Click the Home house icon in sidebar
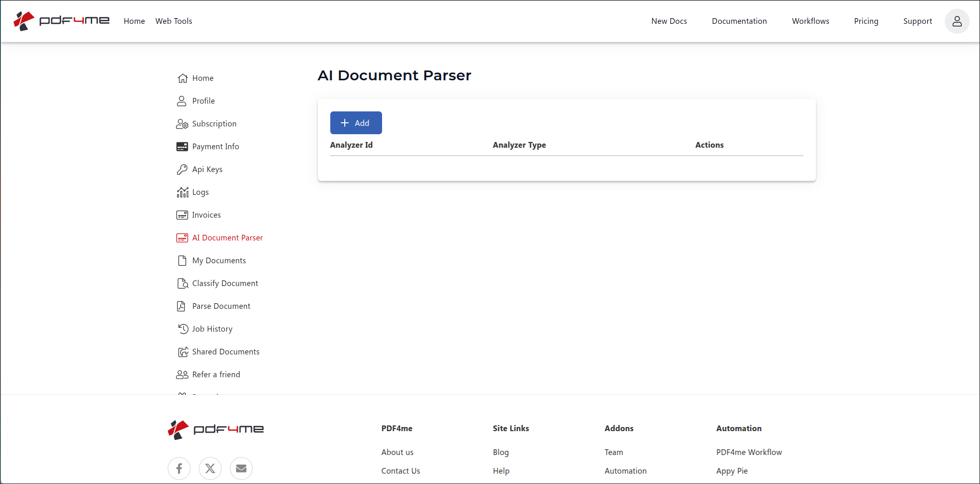980x484 pixels. click(x=182, y=78)
